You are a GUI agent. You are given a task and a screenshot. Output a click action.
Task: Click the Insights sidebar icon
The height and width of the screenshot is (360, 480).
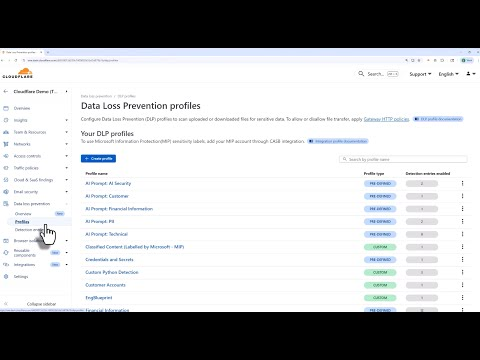coord(6,120)
